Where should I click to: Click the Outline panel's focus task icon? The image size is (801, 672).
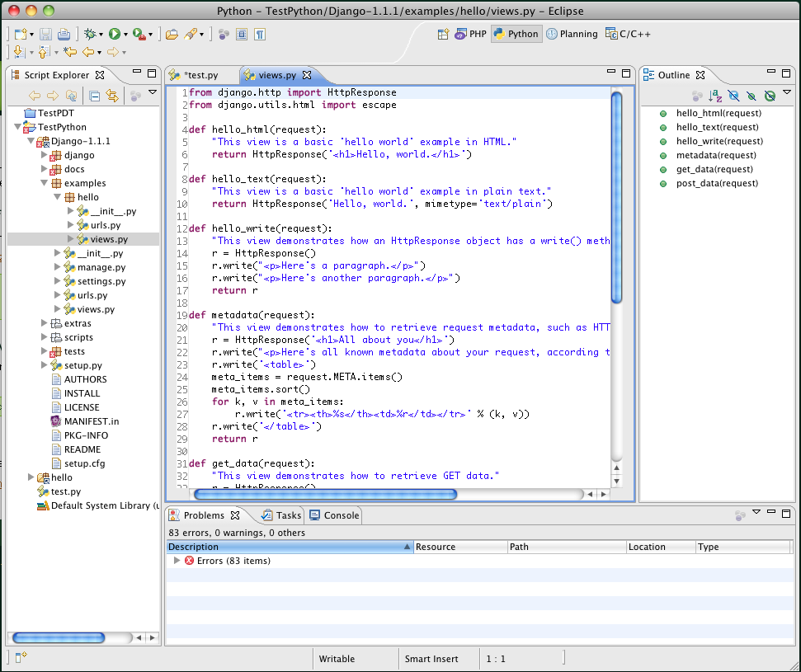point(697,96)
